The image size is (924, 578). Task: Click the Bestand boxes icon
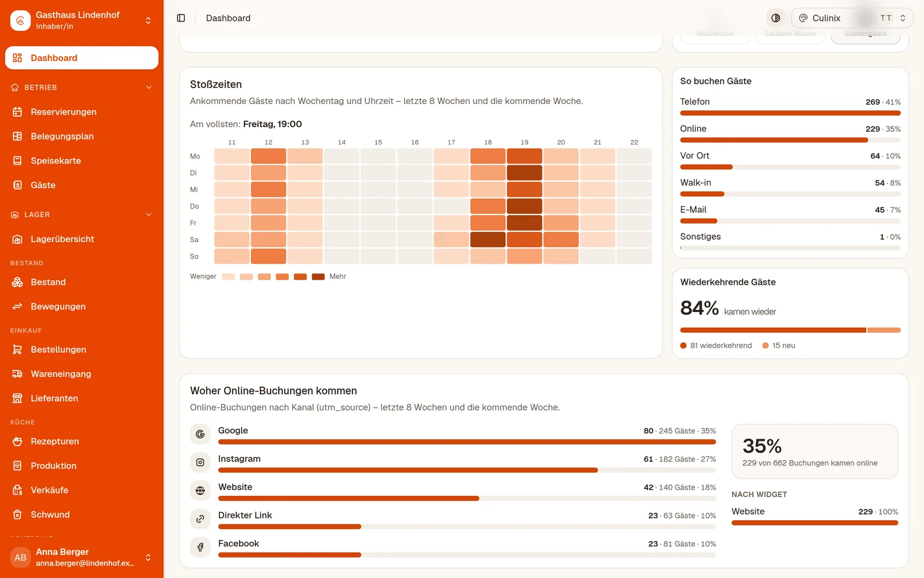click(17, 282)
